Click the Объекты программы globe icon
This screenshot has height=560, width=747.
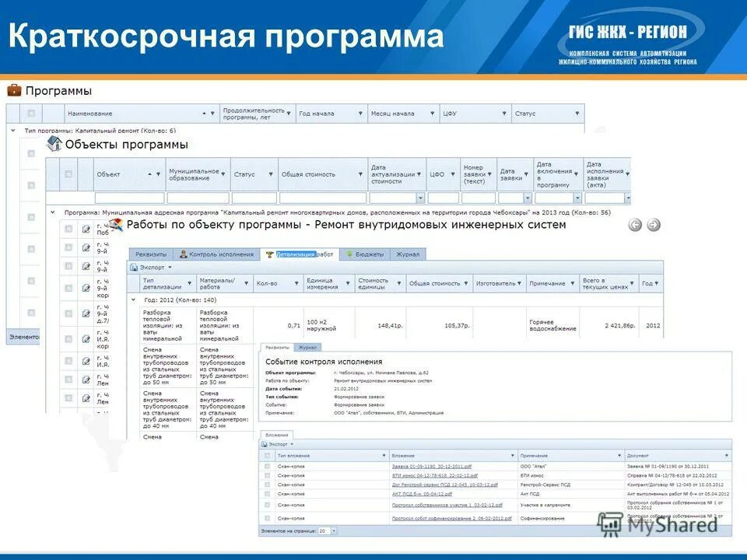[54, 143]
